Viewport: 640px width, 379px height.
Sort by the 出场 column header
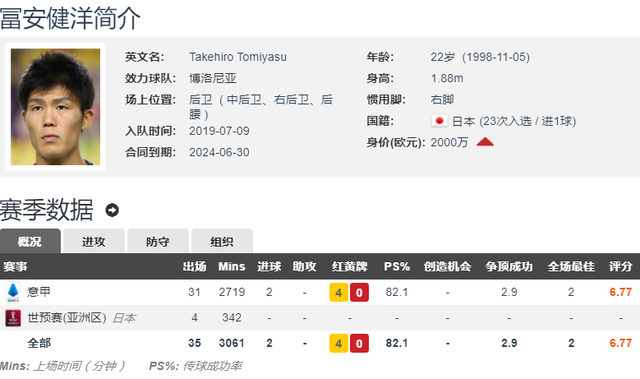click(194, 266)
